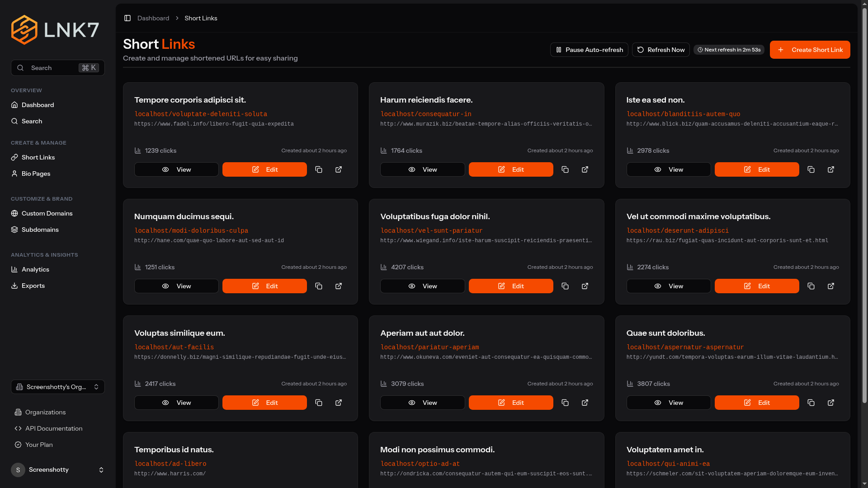Viewport: 868px width, 488px height.
Task: Copy the blanditiis-autem-quo short link
Action: coord(811,169)
